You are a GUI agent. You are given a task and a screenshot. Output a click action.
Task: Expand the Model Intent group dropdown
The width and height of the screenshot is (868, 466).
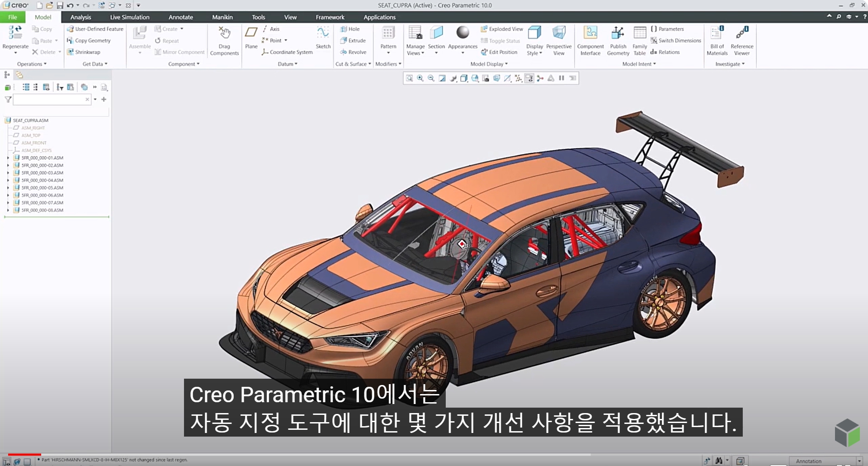coord(639,64)
